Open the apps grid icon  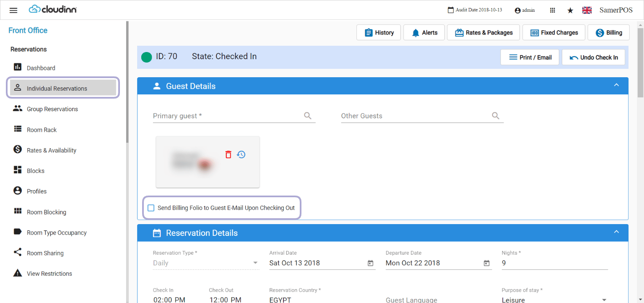[x=553, y=10]
